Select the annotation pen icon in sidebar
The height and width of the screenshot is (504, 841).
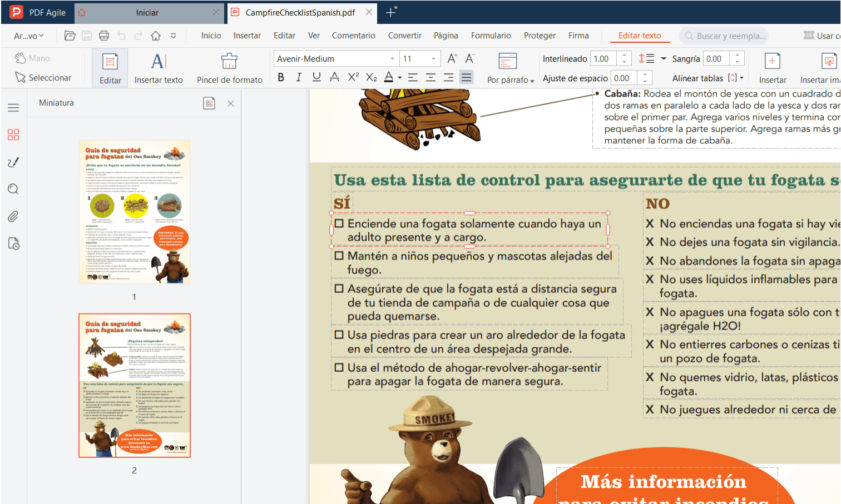(12, 162)
